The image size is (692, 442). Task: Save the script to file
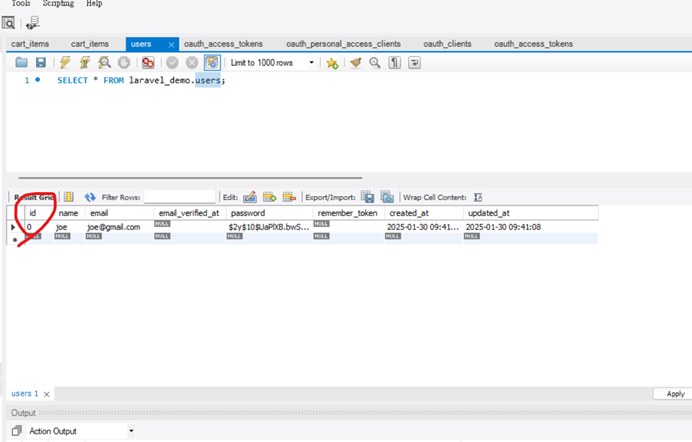coord(41,63)
